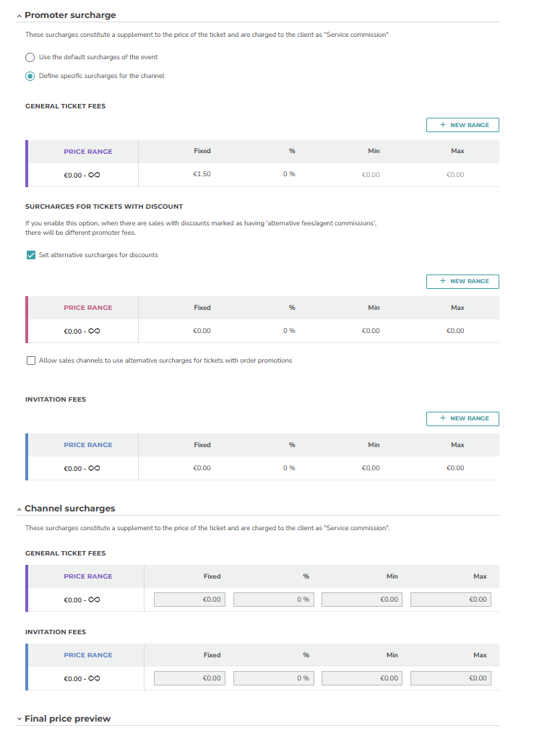Click the promoter invitation fees 0 % value

coord(289,468)
